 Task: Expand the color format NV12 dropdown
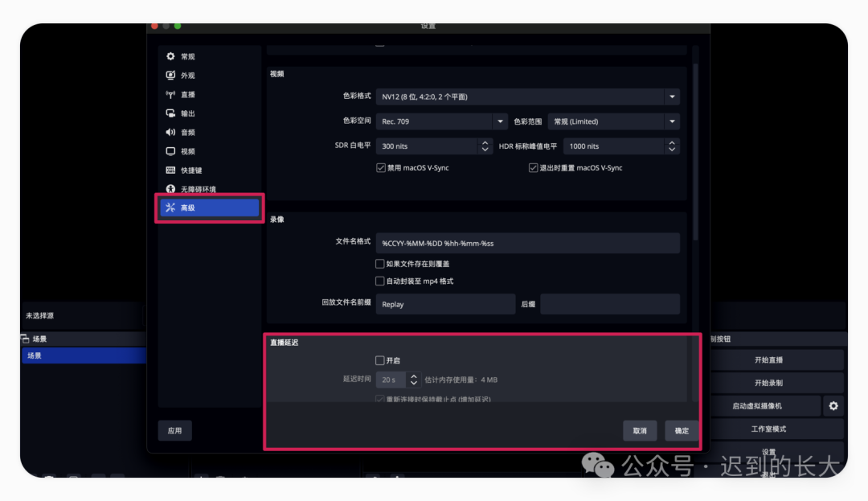coord(671,97)
